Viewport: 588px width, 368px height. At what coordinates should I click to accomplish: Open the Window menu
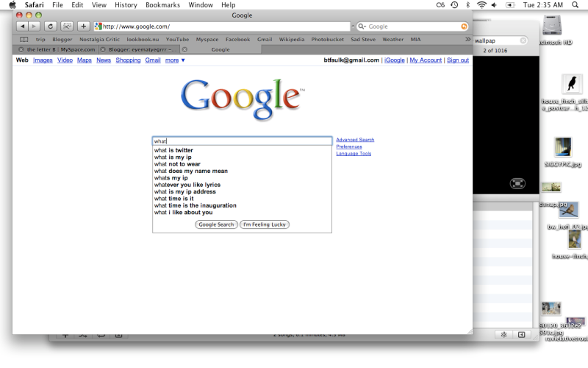[x=201, y=5]
